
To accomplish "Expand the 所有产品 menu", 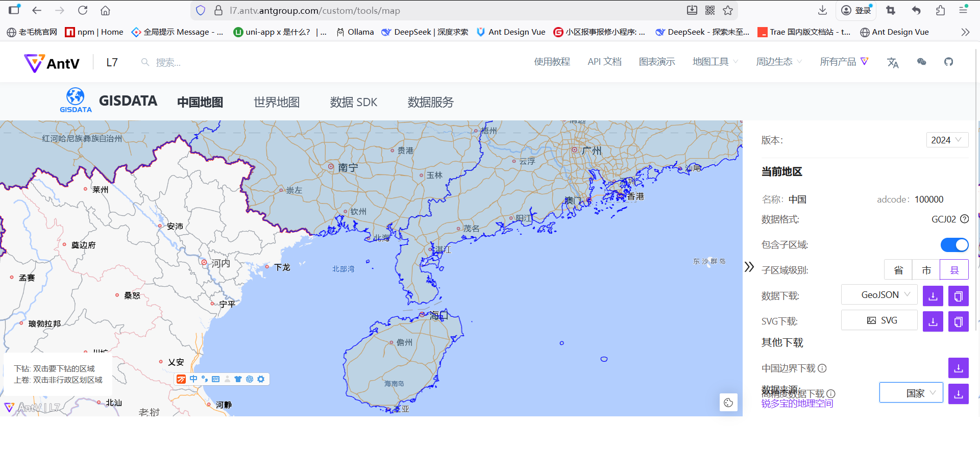I will (x=844, y=62).
